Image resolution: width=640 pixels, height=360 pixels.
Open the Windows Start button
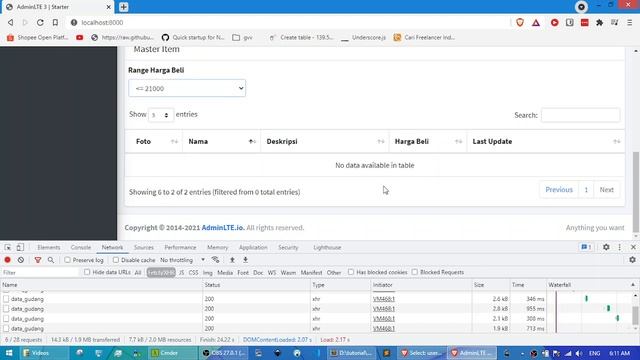(9, 353)
